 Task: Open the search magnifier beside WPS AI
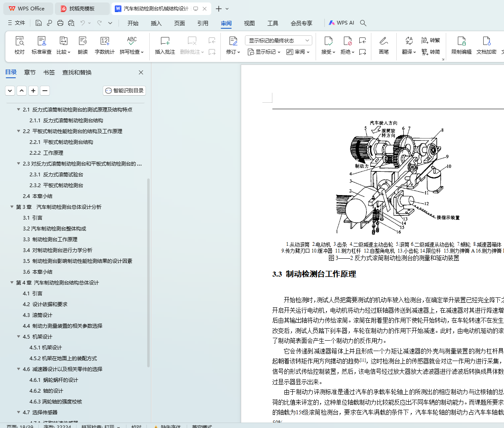point(363,23)
